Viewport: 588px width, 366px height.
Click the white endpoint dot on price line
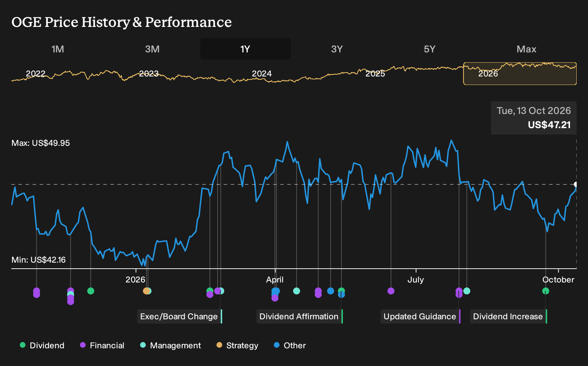pos(576,184)
